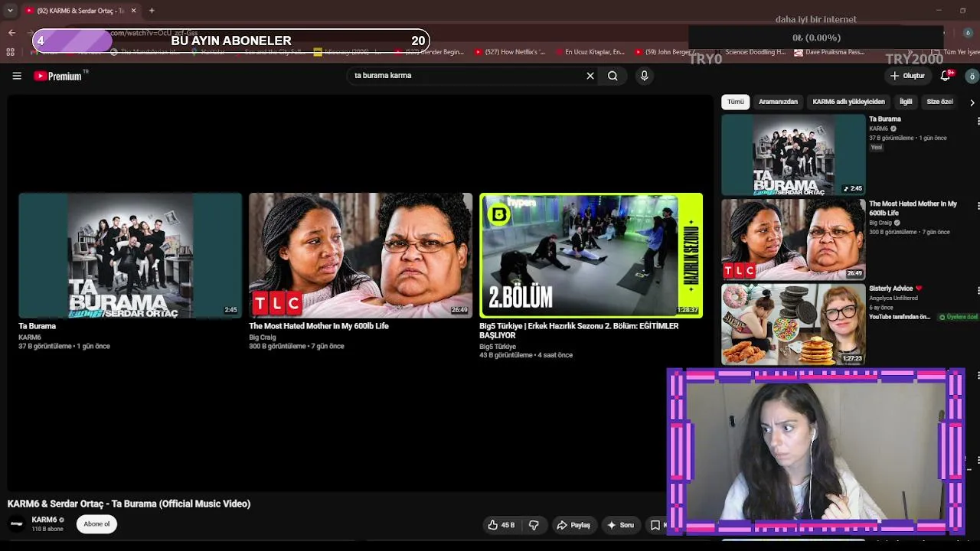The width and height of the screenshot is (980, 551).
Task: Open a new browser tab with plus icon
Action: tap(152, 11)
